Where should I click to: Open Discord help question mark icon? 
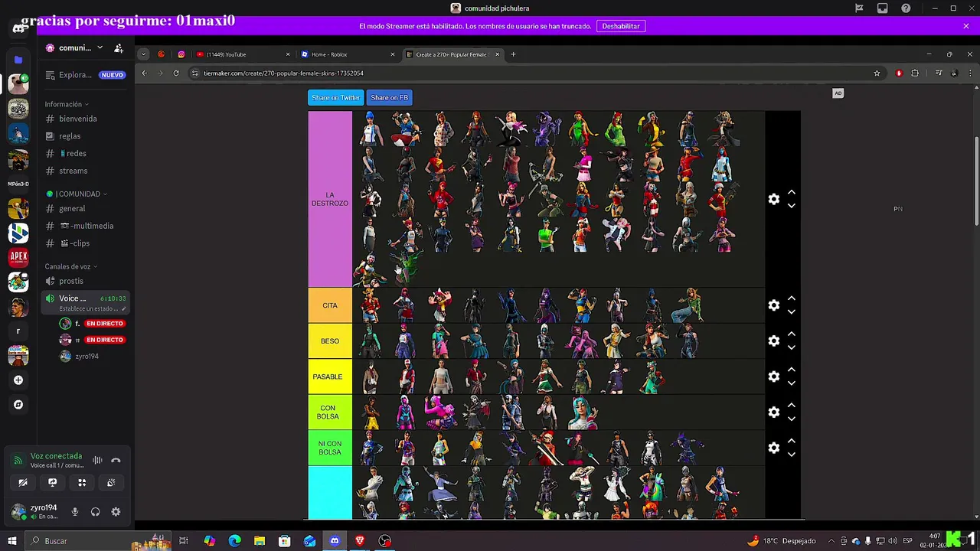(x=906, y=8)
